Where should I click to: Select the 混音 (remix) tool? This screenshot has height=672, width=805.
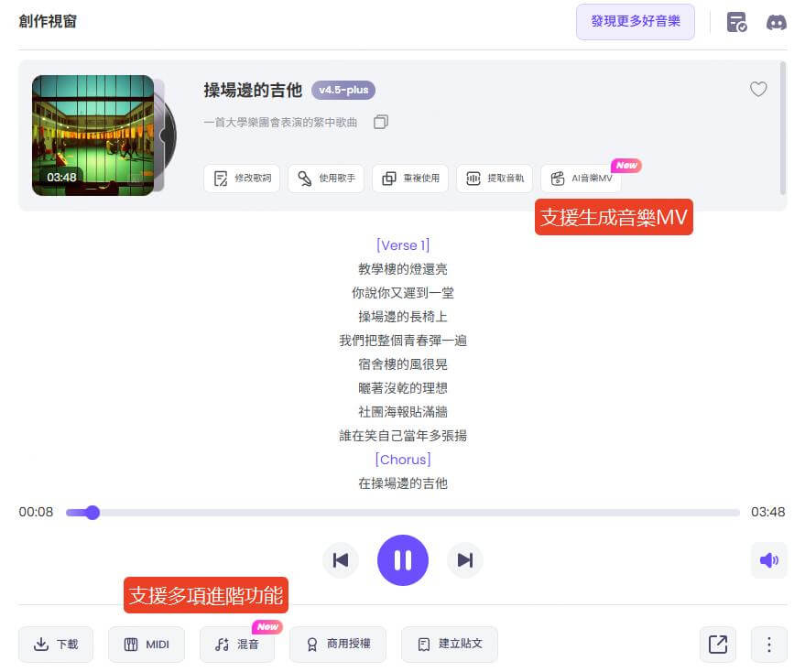pos(236,645)
